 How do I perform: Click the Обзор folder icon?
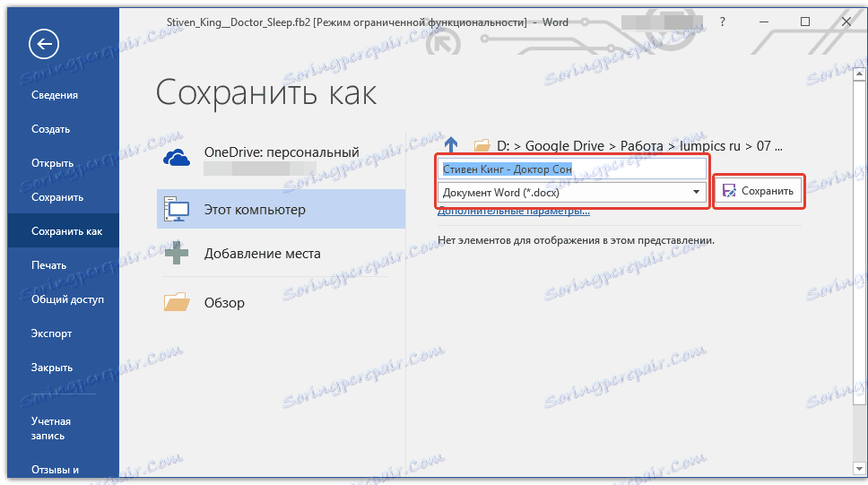tap(177, 302)
